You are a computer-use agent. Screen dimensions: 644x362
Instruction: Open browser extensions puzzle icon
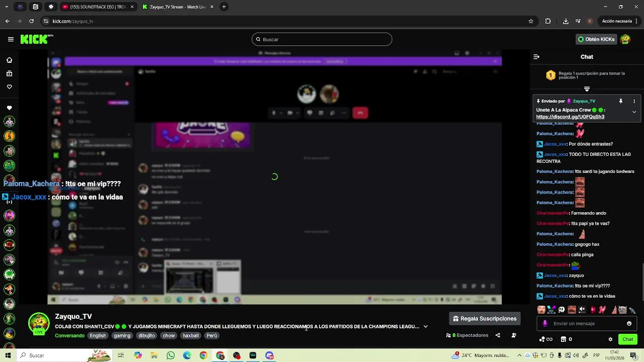click(x=548, y=21)
